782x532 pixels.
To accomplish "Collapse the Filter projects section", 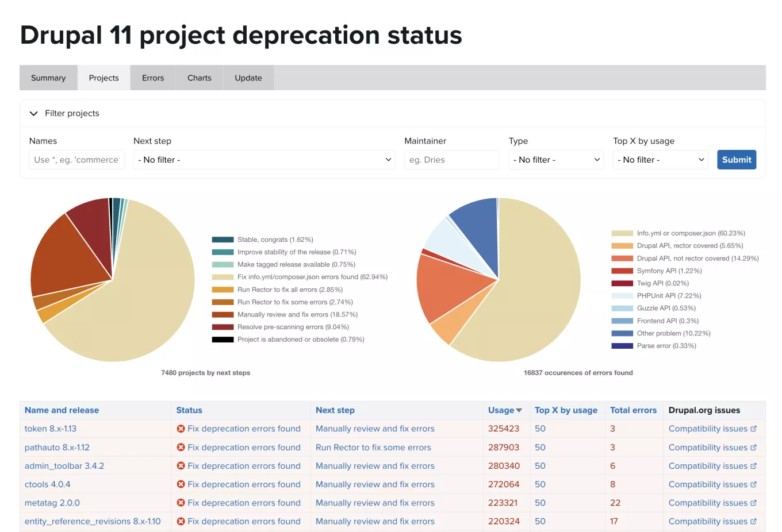I will (34, 113).
